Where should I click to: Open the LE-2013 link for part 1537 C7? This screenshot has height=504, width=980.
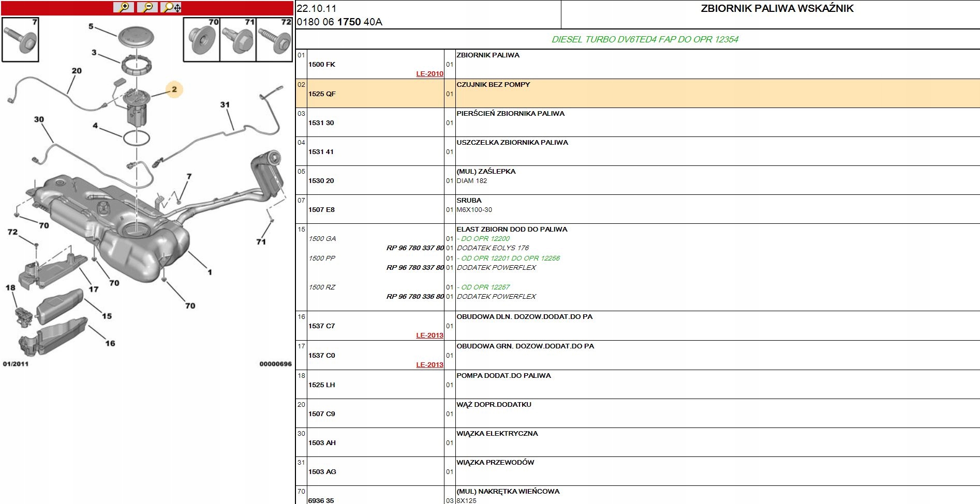429,335
